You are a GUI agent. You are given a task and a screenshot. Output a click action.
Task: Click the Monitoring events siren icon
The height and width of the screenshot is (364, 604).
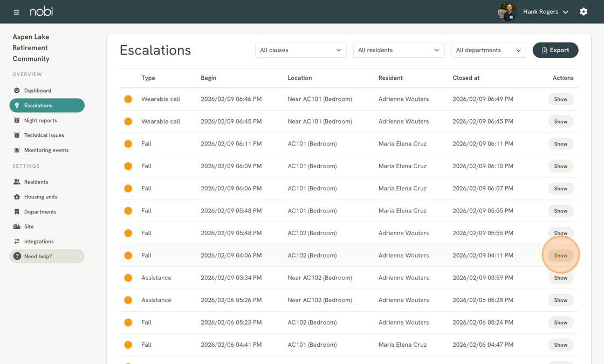(17, 150)
